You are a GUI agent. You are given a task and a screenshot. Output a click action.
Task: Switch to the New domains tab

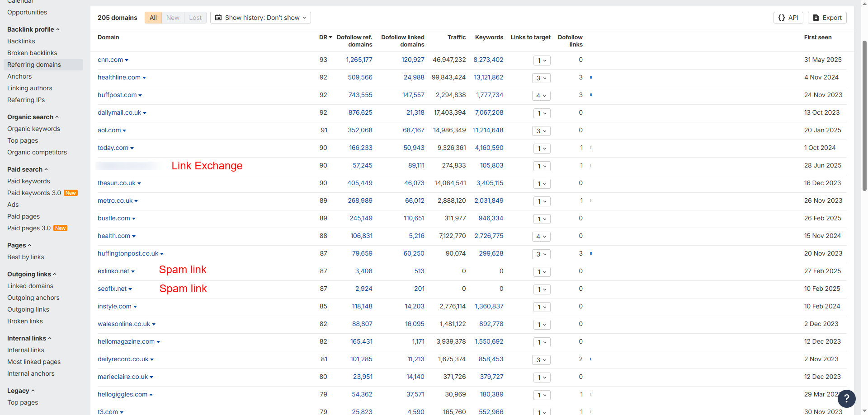(x=173, y=18)
